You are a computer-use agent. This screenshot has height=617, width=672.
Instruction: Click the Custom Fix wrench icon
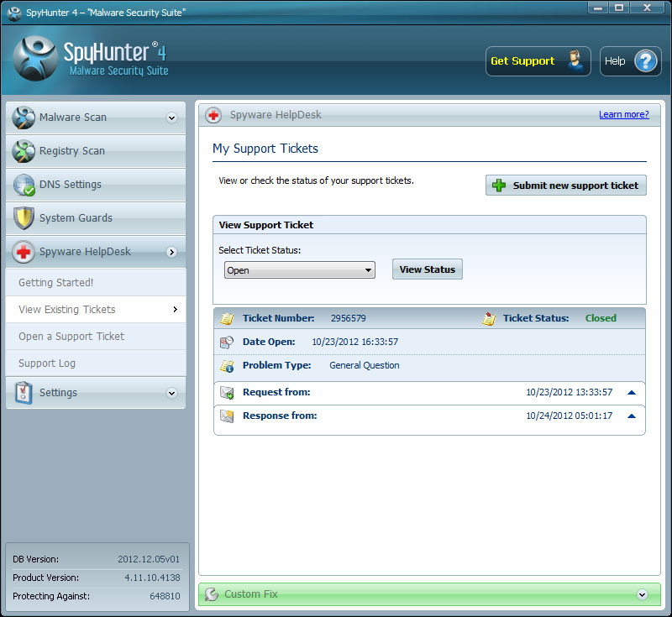(x=212, y=594)
